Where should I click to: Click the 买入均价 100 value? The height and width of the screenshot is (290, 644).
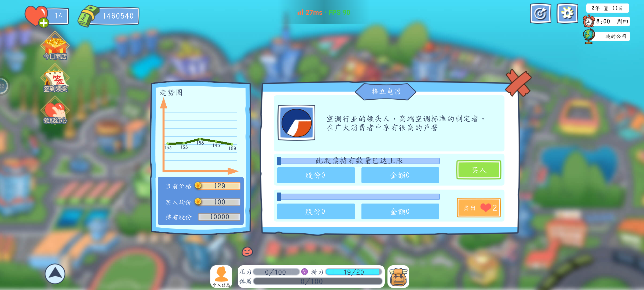click(220, 202)
